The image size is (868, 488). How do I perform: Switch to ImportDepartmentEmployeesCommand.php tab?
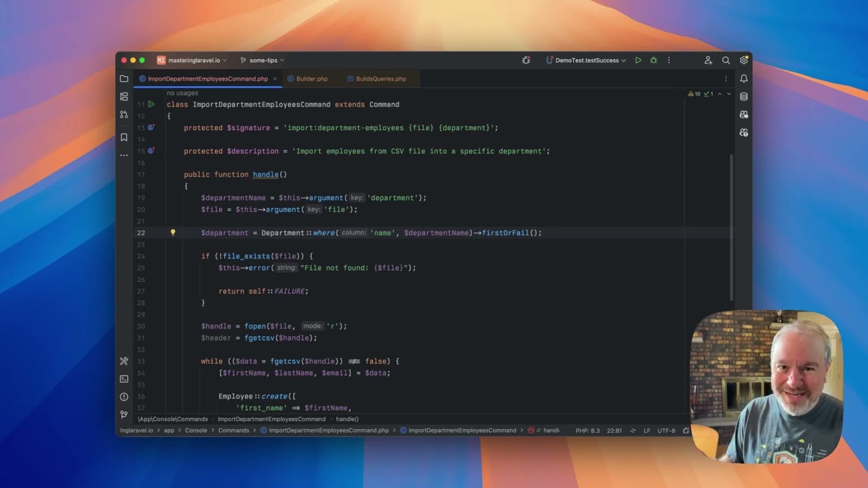(208, 79)
